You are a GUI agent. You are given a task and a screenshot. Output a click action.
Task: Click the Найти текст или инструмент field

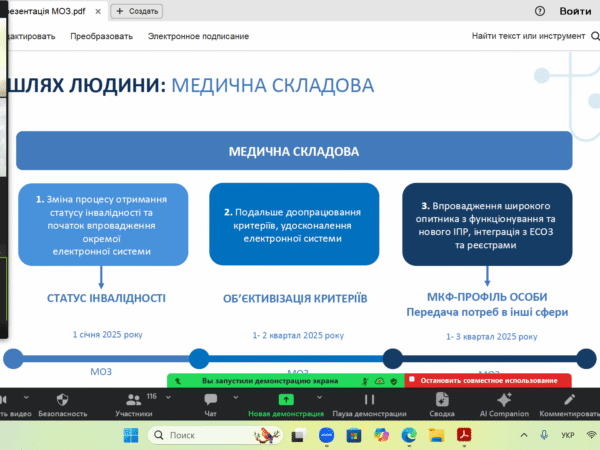click(528, 36)
